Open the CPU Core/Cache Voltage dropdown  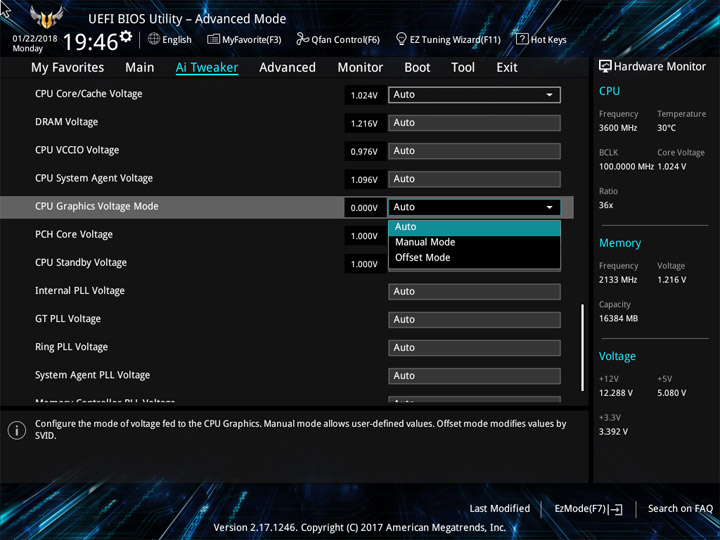[x=474, y=95]
